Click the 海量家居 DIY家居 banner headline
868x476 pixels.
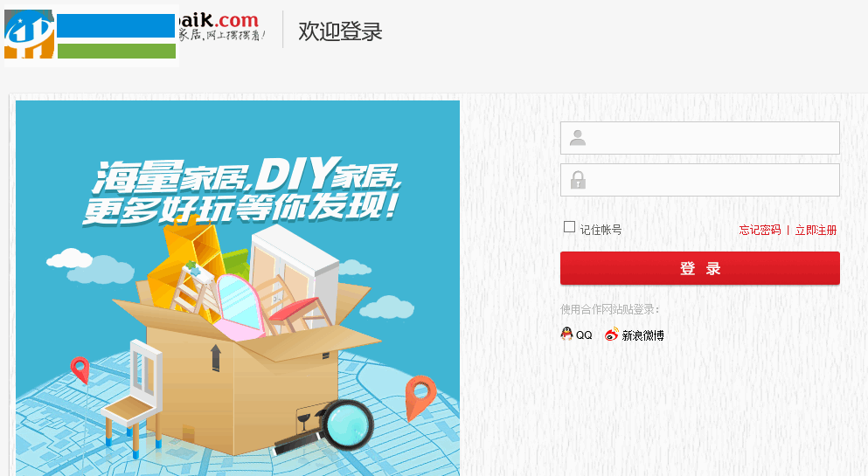tap(242, 190)
